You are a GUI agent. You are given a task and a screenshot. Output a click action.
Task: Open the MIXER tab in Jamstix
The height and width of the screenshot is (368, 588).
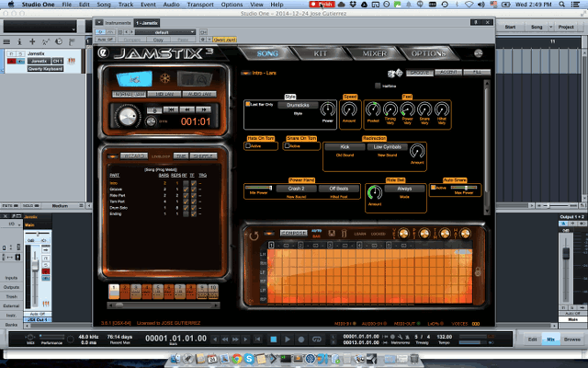[x=374, y=53]
